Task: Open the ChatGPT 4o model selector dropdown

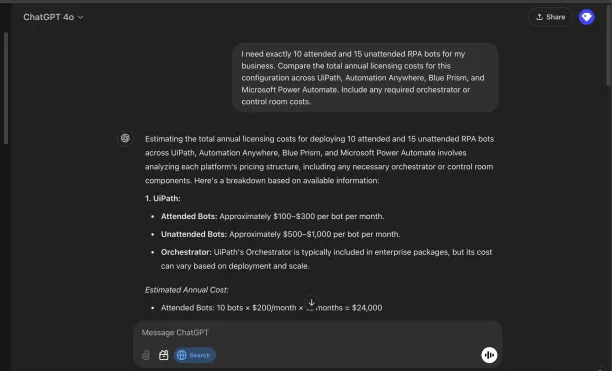Action: (x=53, y=17)
